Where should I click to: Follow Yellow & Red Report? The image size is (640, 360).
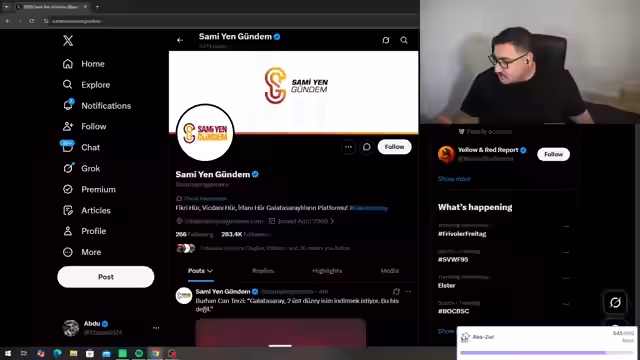coord(553,154)
